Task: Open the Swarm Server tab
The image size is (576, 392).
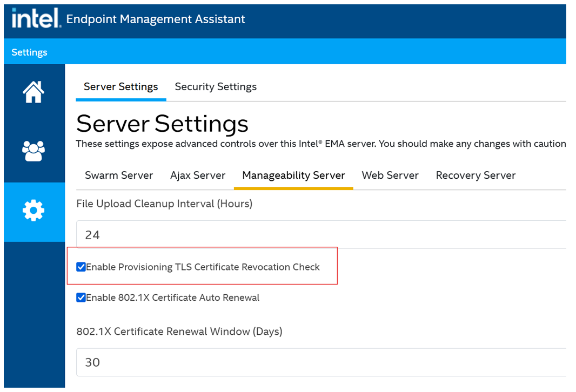Action: coord(119,175)
